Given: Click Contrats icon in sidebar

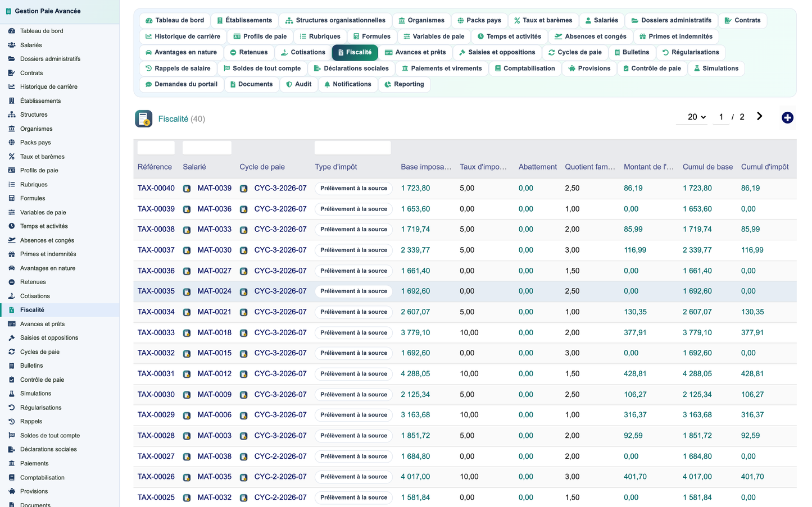Looking at the screenshot, I should (x=12, y=73).
